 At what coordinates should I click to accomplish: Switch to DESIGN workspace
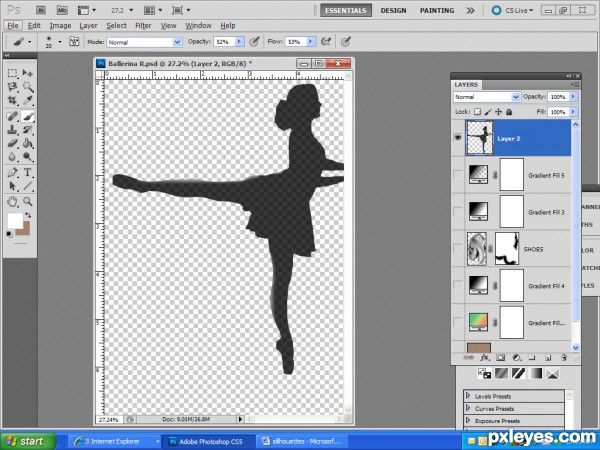tap(393, 10)
